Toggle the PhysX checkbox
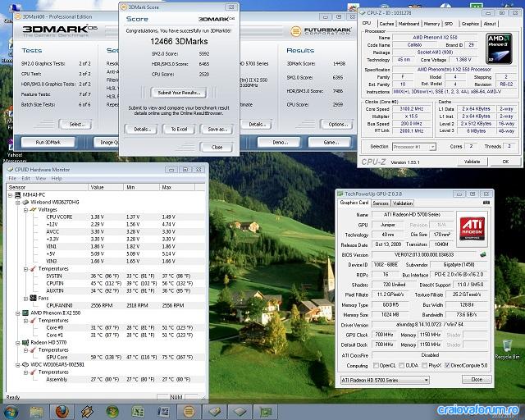The image size is (525, 420). pos(425,365)
